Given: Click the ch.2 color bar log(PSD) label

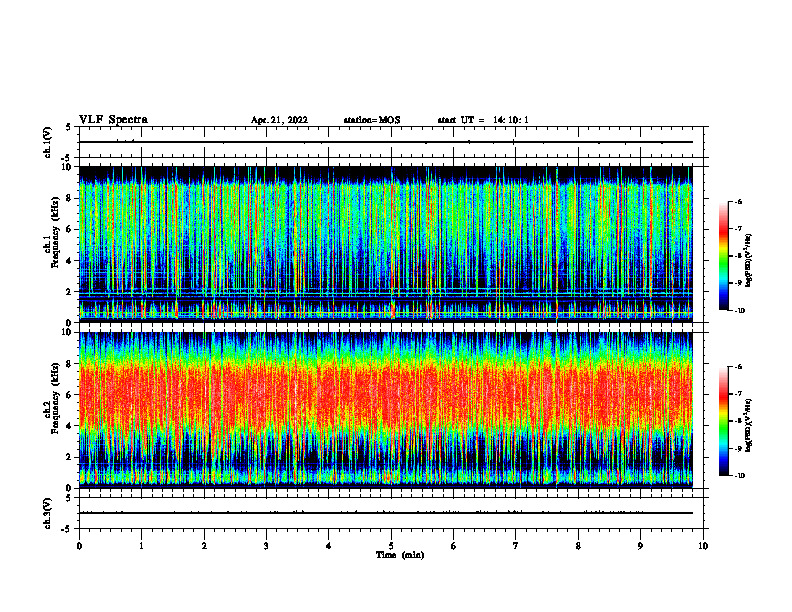Looking at the screenshot, I should click(749, 425).
